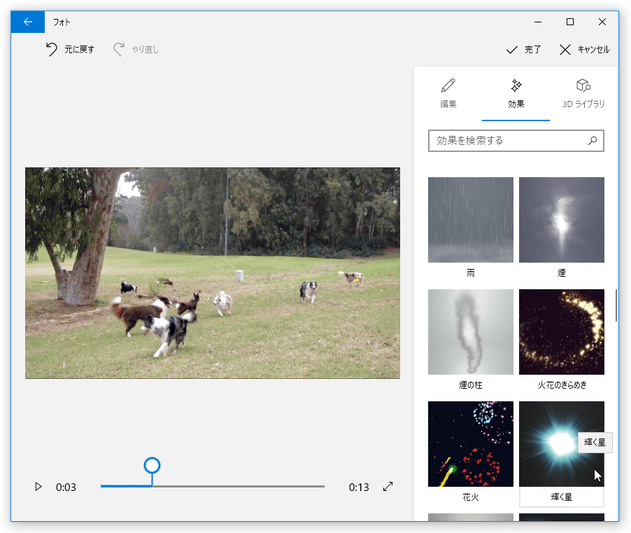Select the 煙の柱 effect thumbnail
631x533 pixels.
[x=470, y=332]
